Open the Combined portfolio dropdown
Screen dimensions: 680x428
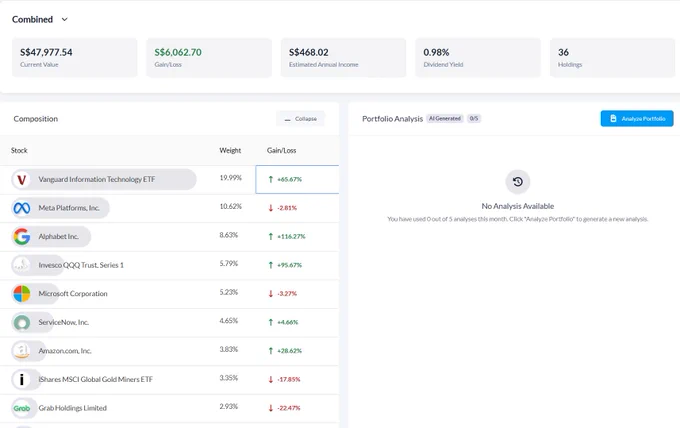[40, 20]
